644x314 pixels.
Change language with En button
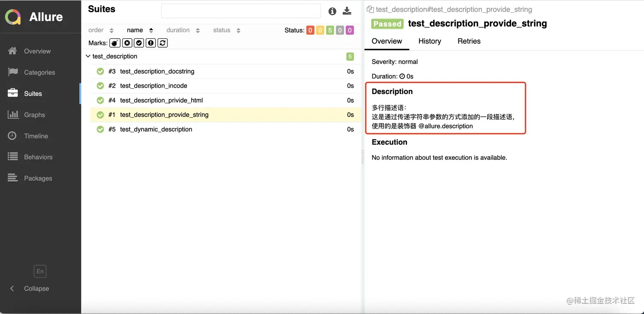pos(40,271)
